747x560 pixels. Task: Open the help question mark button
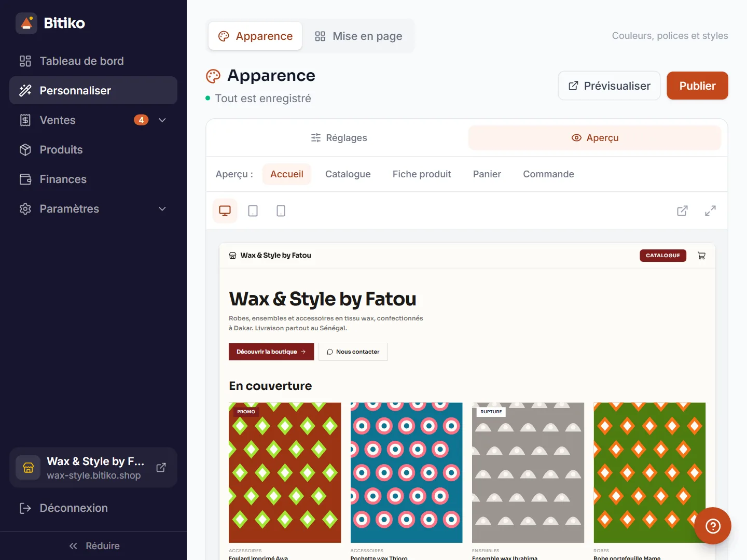pos(713,526)
